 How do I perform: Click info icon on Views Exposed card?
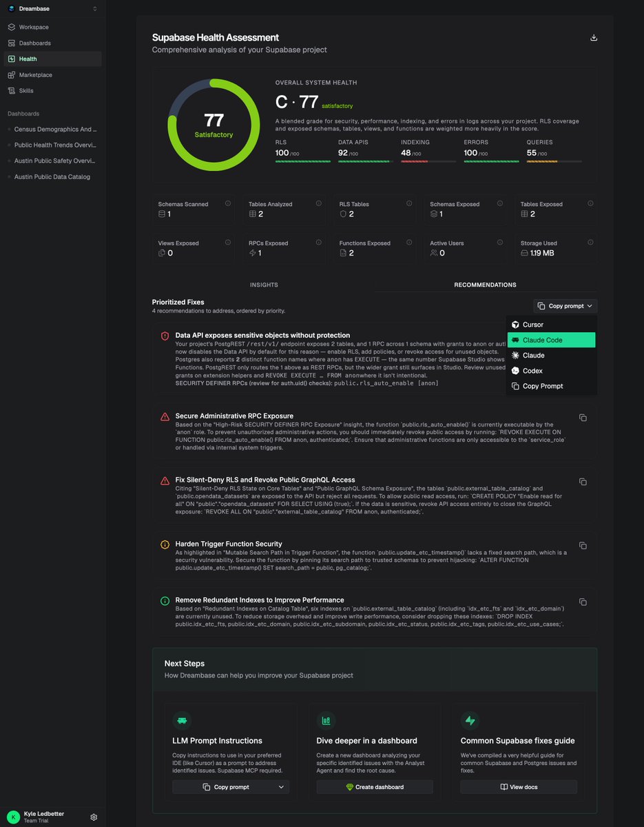[x=228, y=242]
